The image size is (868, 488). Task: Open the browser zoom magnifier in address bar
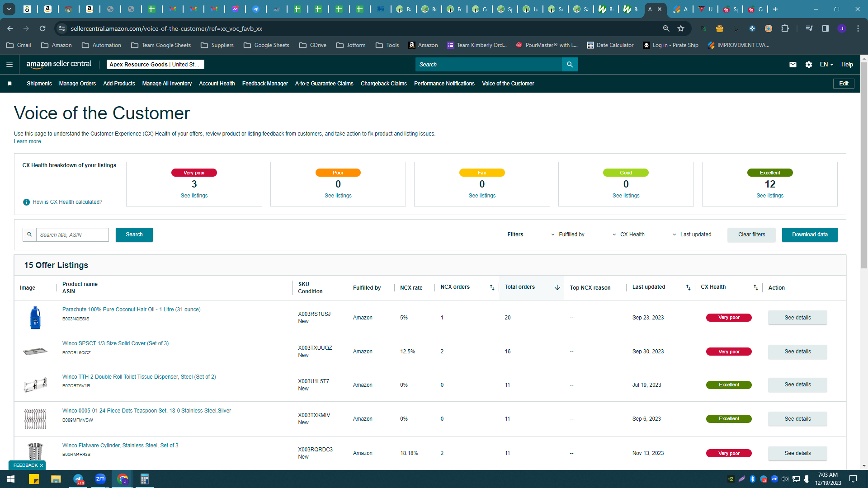pyautogui.click(x=666, y=28)
